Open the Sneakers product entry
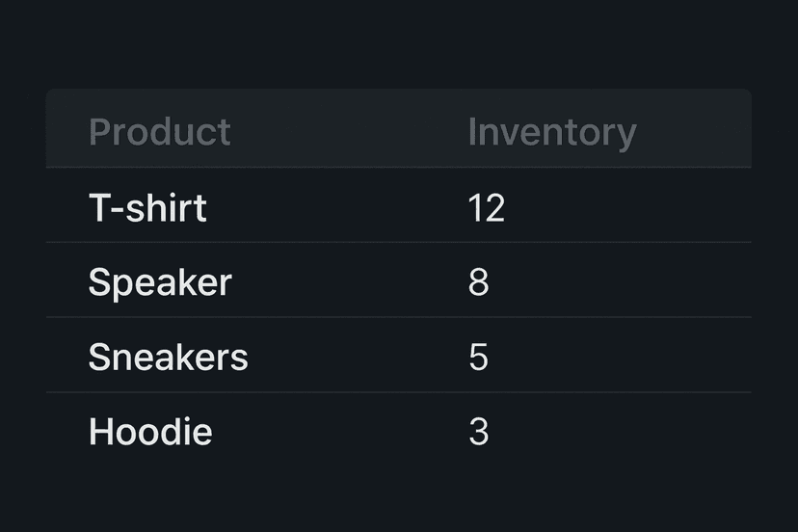The image size is (798, 532). pyautogui.click(x=168, y=358)
